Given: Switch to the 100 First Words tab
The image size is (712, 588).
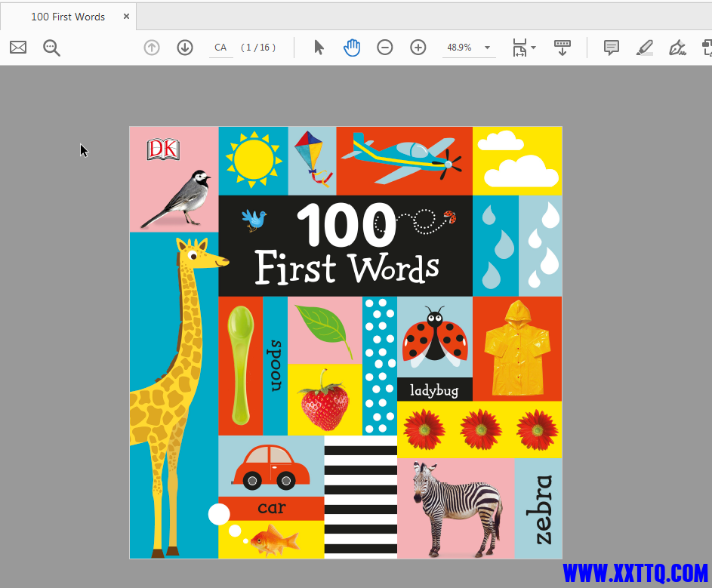Looking at the screenshot, I should [x=68, y=17].
